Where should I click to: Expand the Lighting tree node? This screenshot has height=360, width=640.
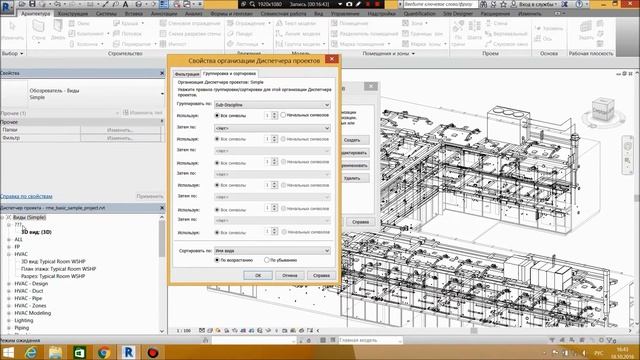(9, 320)
